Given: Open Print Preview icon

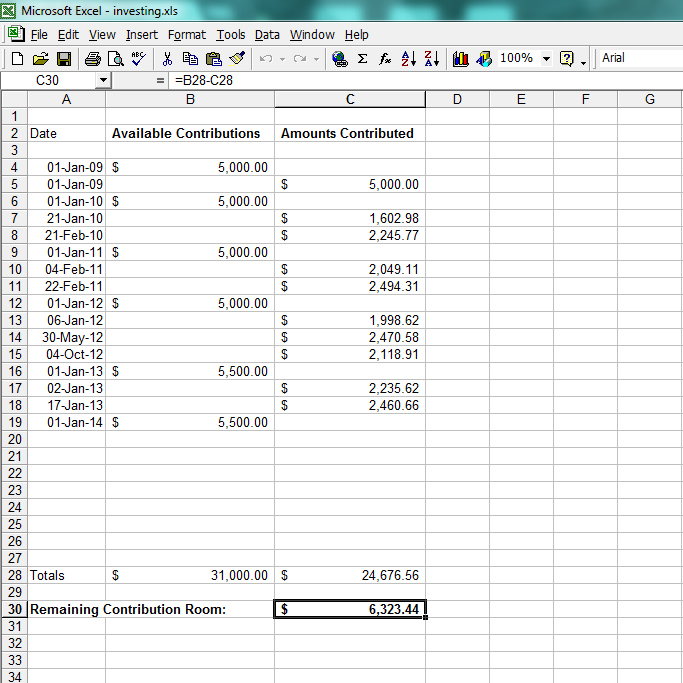Looking at the screenshot, I should [x=116, y=58].
